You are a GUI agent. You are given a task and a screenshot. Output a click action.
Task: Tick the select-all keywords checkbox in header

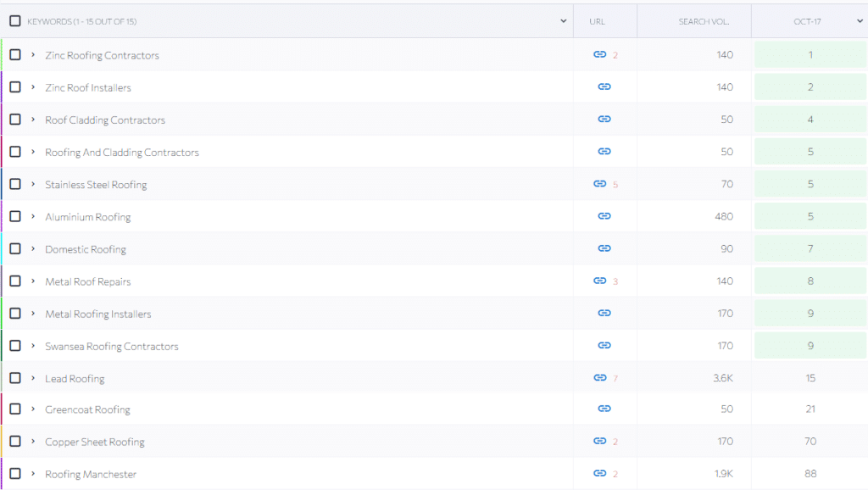15,21
